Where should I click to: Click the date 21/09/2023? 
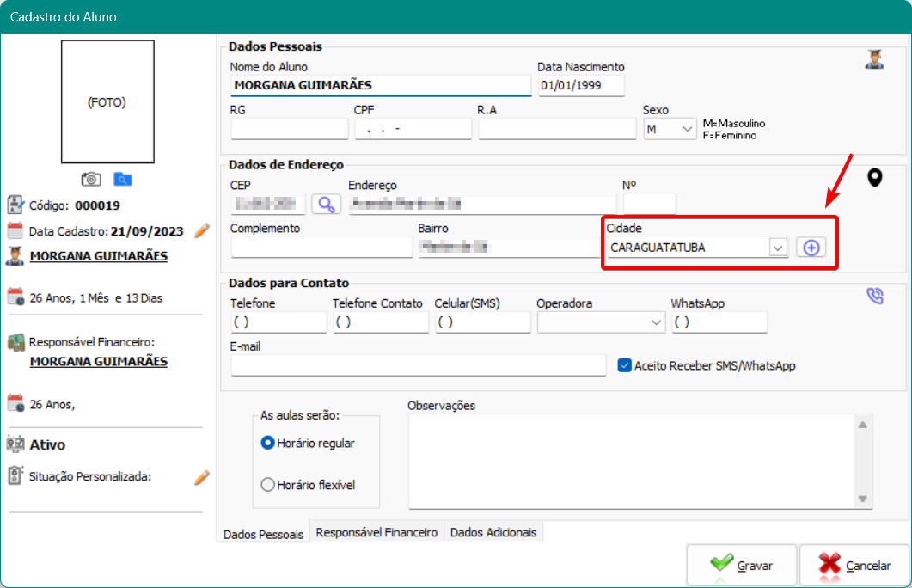(x=147, y=231)
